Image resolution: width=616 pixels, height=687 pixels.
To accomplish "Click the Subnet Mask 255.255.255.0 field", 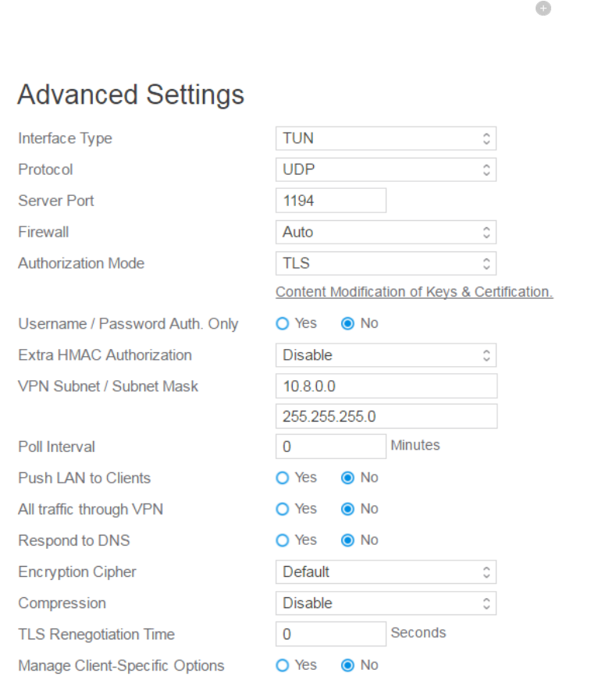I will [x=386, y=417].
